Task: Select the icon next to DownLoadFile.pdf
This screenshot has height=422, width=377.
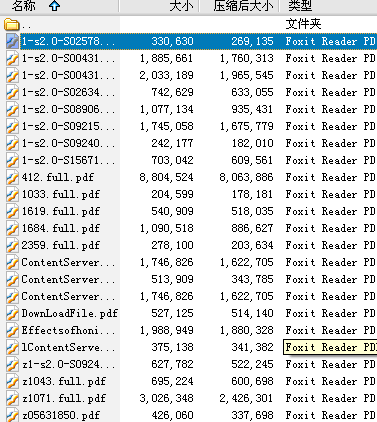Action: point(12,313)
